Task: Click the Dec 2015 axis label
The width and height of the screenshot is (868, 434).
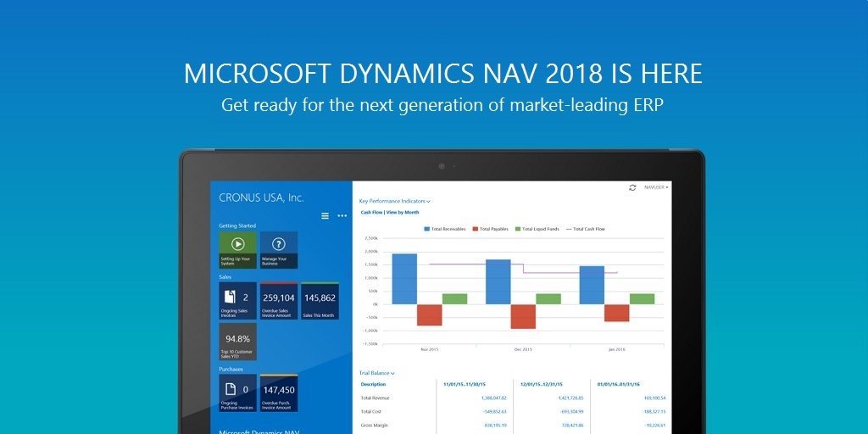Action: pyautogui.click(x=523, y=350)
